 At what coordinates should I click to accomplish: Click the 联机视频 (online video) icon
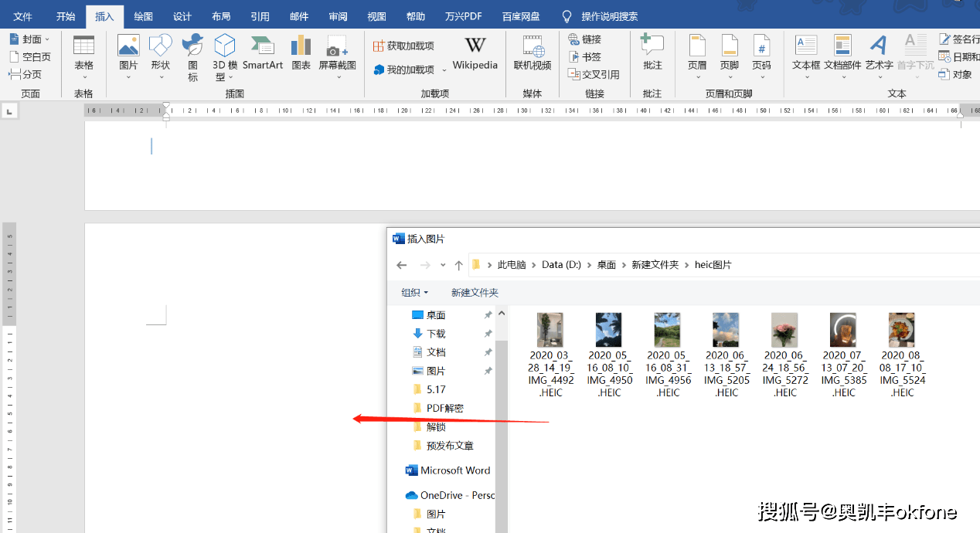pyautogui.click(x=533, y=53)
